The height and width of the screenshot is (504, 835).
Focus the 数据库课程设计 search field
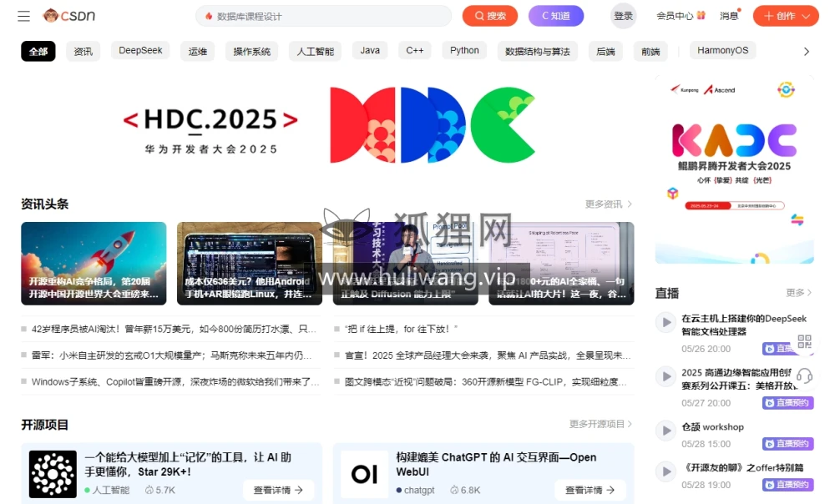click(323, 16)
